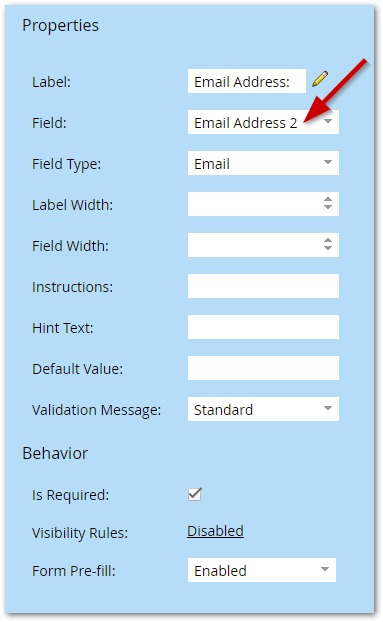This screenshot has width=383, height=622.
Task: Increase Label Width with up arrow
Action: pos(328,200)
